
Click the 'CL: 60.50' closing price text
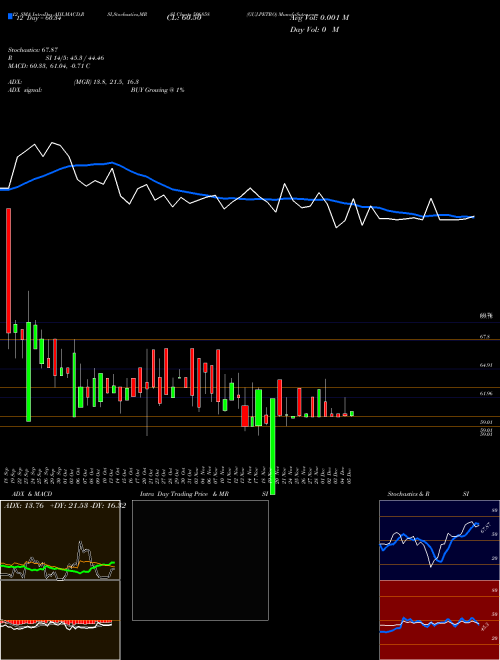pos(186,19)
